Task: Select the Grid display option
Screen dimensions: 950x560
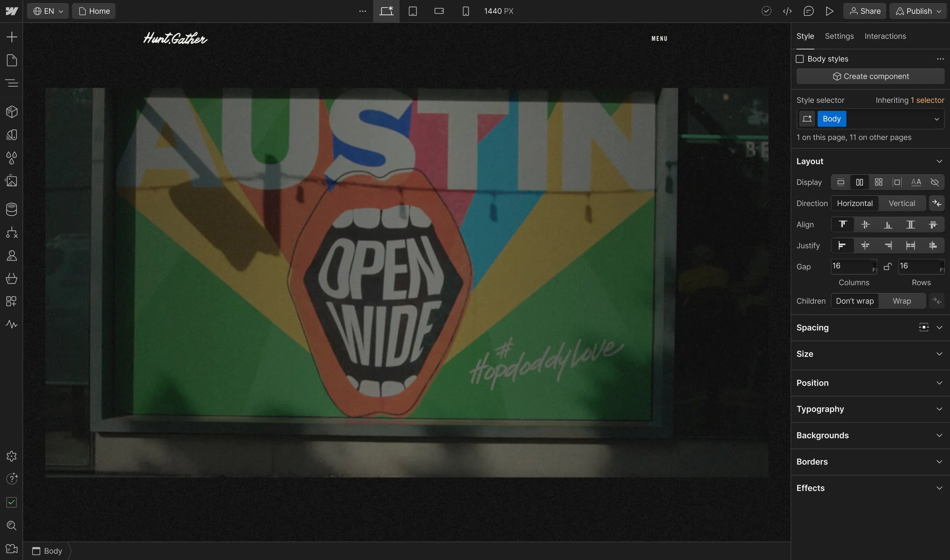Action: tap(878, 182)
